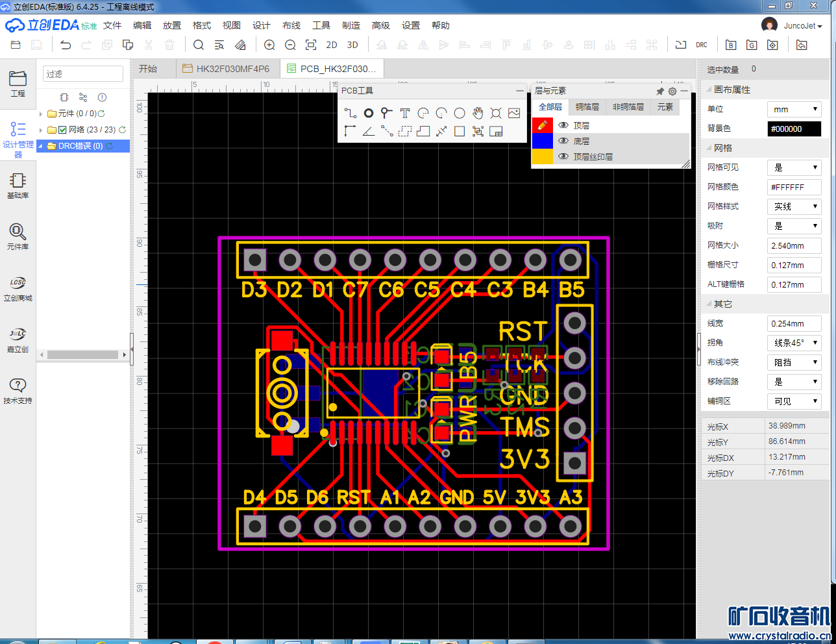Click the Undo arrow in toolbar
This screenshot has width=836, height=644.
66,45
